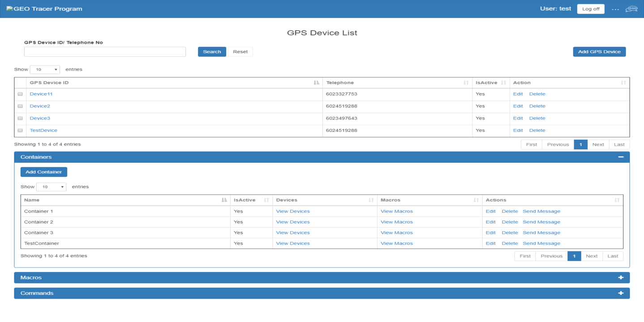
Task: Sort containers by Macros sort icon
Action: tap(476, 200)
